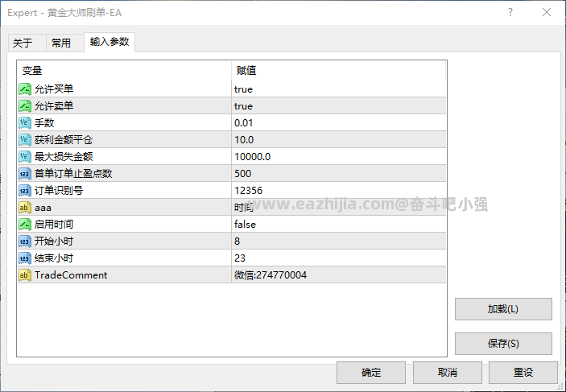Click the integer icon beside 开始小时

pos(25,241)
